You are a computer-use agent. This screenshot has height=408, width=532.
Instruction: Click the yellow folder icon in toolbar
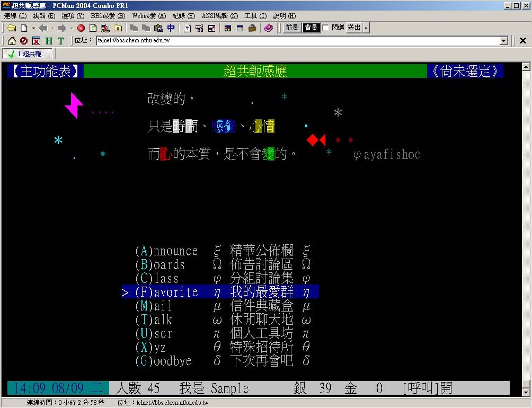coord(11,28)
